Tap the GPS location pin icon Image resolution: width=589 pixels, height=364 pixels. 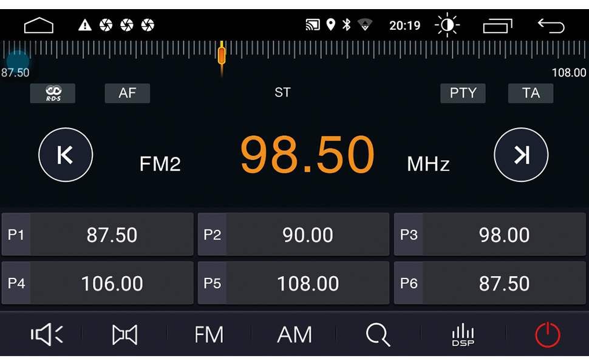[x=330, y=25]
